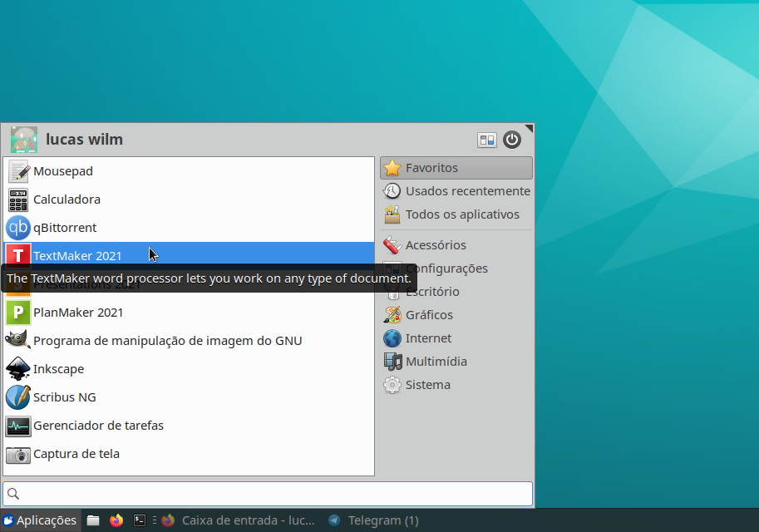Launch Captura de tela screenshot tool
Screen dimensions: 759x532
[76, 454]
